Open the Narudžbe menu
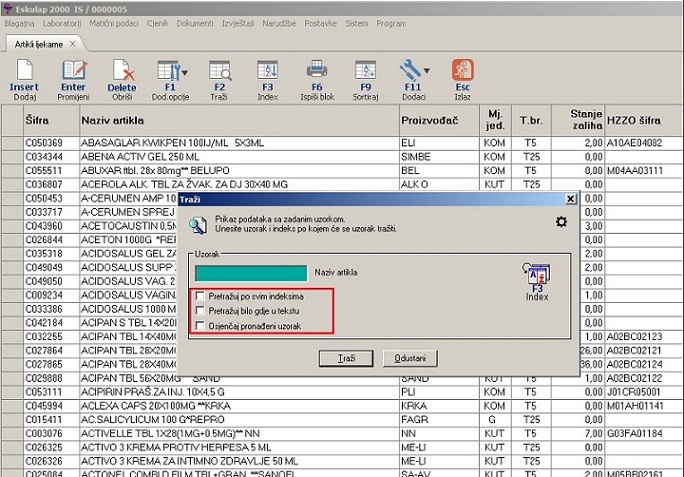This screenshot has width=684, height=477. (x=279, y=24)
